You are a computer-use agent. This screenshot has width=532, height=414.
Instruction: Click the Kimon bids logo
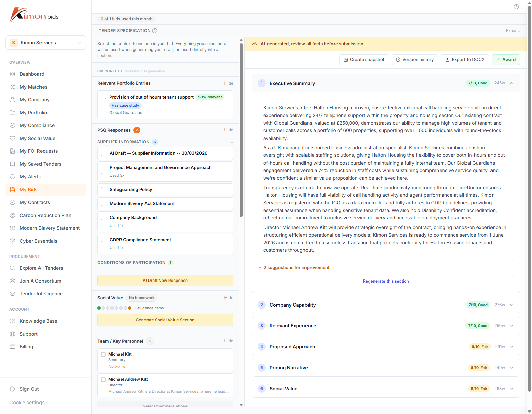pos(34,15)
